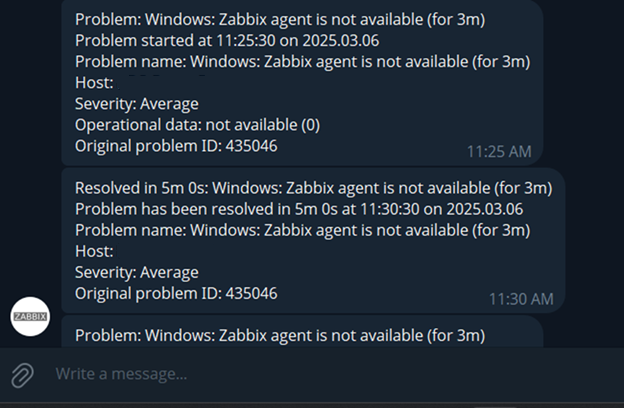Open the Zabbix bot avatar
The image size is (624, 408).
click(x=30, y=316)
